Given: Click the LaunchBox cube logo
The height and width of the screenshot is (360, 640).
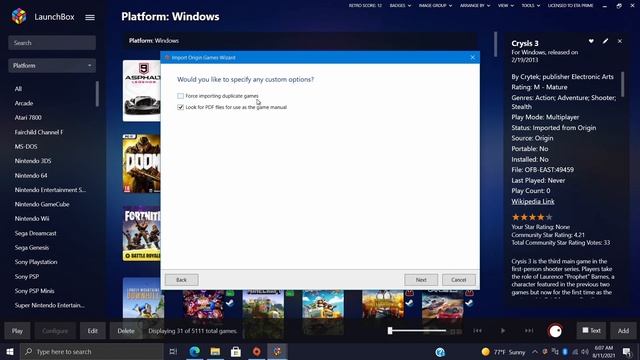Looking at the screenshot, I should tap(19, 16).
